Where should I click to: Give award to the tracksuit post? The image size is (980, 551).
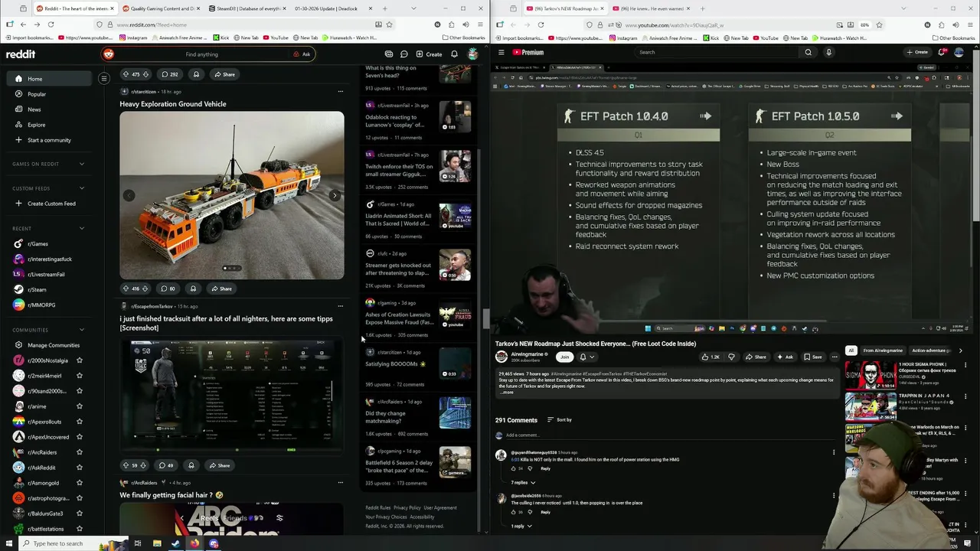click(191, 465)
